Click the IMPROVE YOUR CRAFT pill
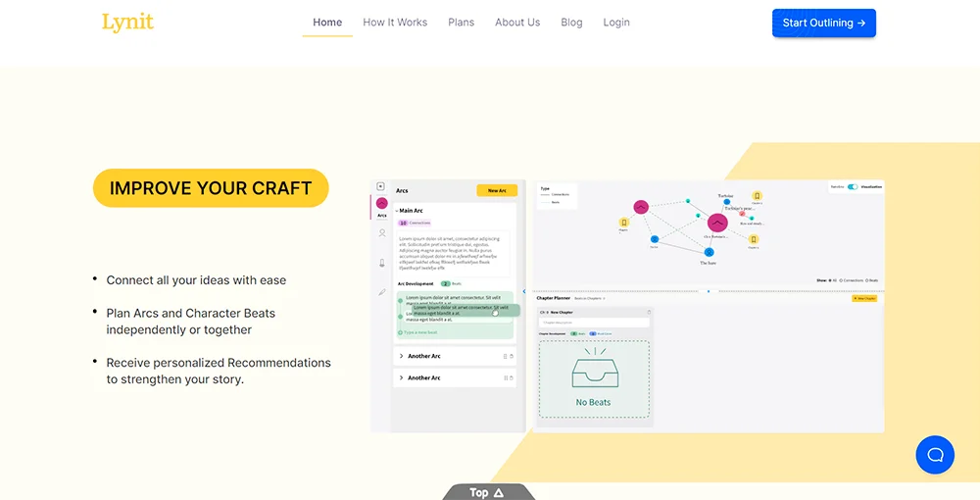This screenshot has width=980, height=500. pos(211,188)
